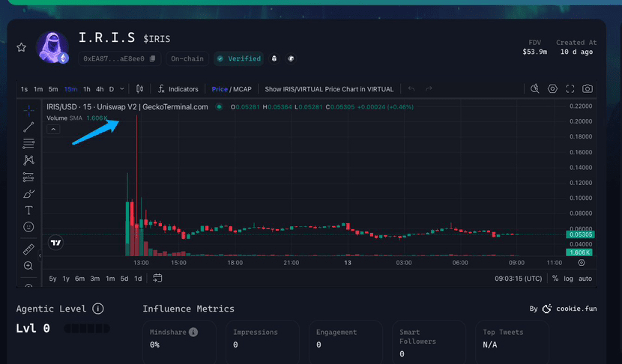Copy the 0xEA87...aE8ee0 contract address

click(x=152, y=58)
